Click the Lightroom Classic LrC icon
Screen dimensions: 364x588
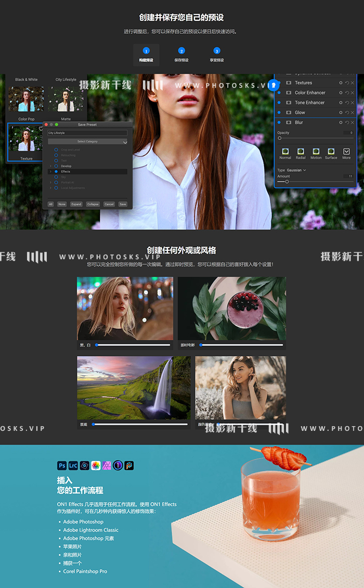point(73,466)
